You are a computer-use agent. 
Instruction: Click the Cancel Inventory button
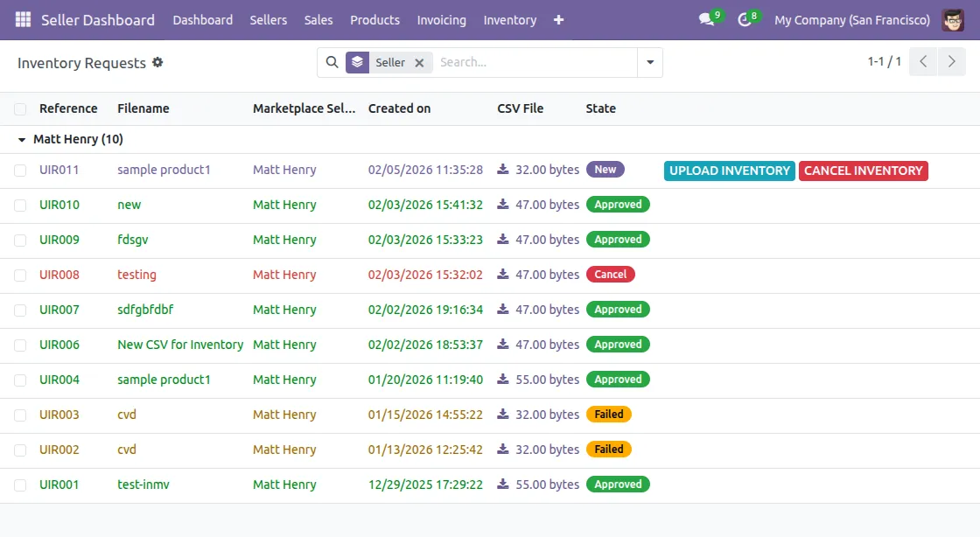pos(863,171)
